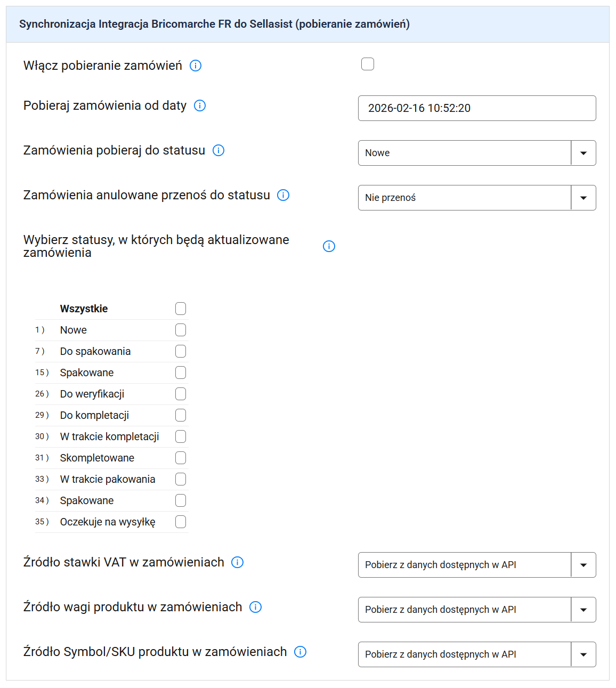Open Źródło Symbol/SKU produktu dropdown
This screenshot has height=688, width=616.
click(x=476, y=654)
